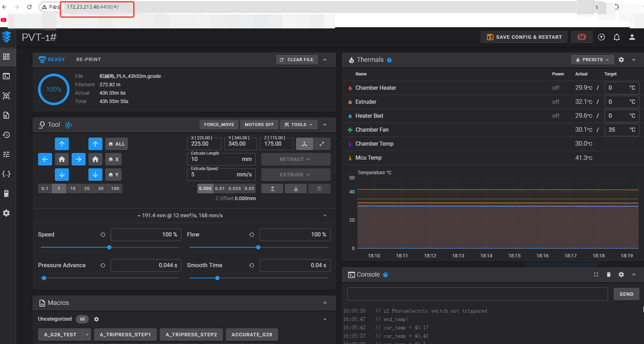Viewport: 644px width, 344px height.
Task: Switch to the RE-PRINT tab
Action: coord(88,60)
